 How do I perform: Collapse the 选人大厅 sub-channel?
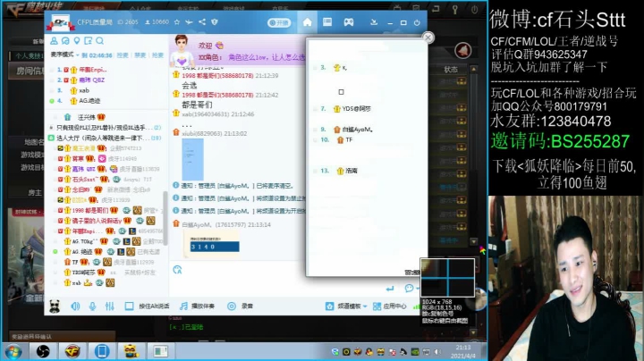(51, 138)
